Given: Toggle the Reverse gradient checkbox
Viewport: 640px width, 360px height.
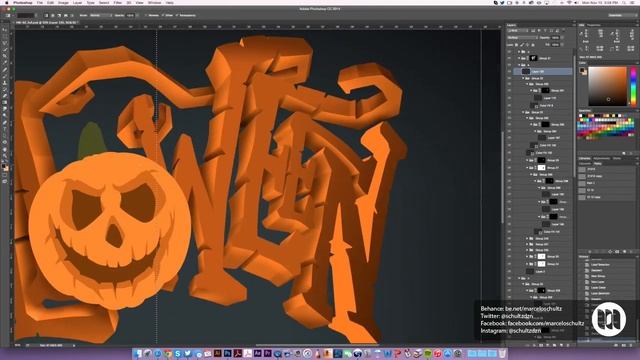Looking at the screenshot, I should coord(146,15).
